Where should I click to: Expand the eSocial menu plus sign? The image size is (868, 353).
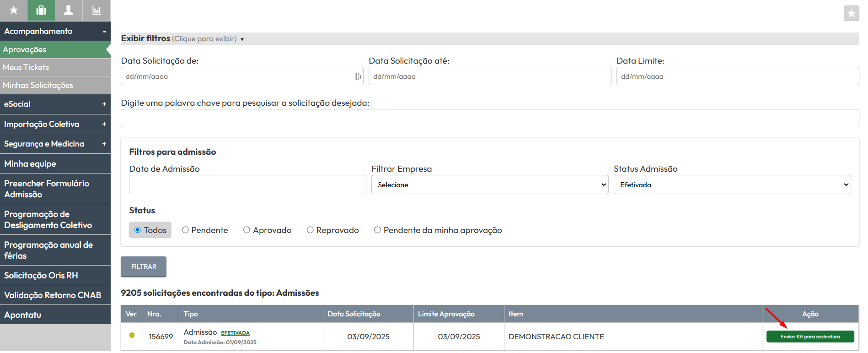coord(104,104)
